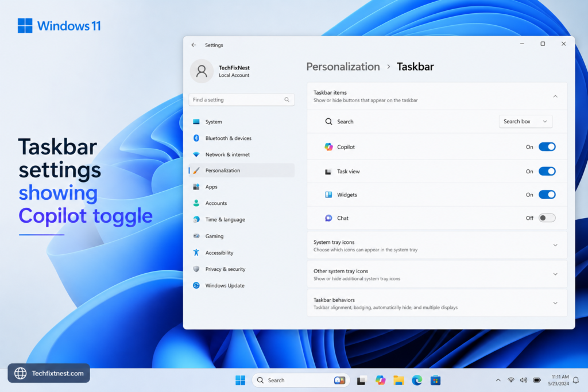588x392 pixels.
Task: Click the Accessibility figure icon in sidebar
Action: (x=196, y=253)
